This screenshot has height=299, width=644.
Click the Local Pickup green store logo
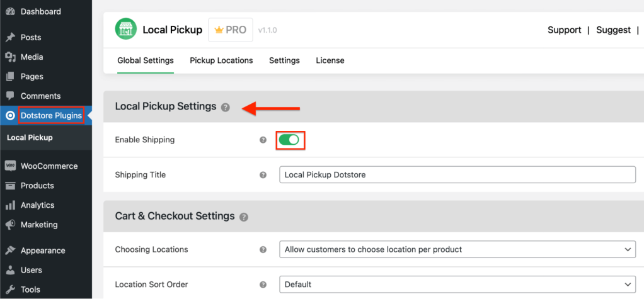(125, 30)
